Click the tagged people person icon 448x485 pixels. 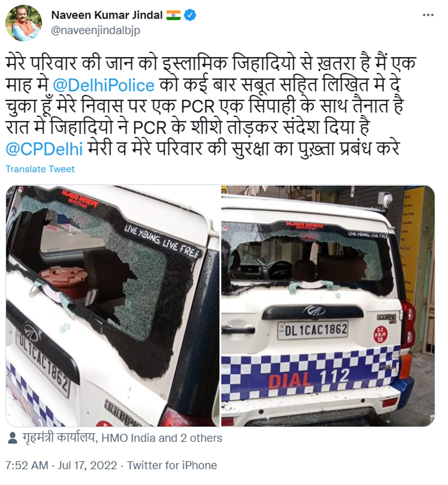(12, 438)
